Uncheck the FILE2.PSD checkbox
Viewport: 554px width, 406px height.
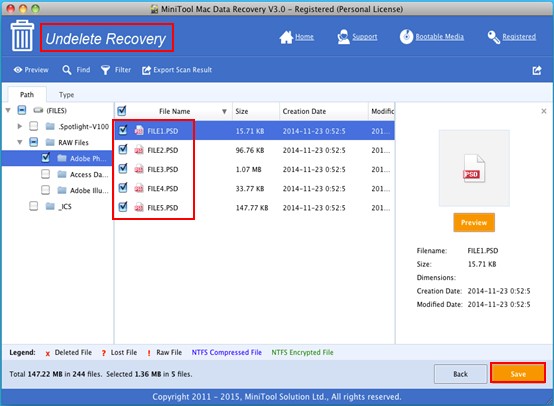pos(123,149)
